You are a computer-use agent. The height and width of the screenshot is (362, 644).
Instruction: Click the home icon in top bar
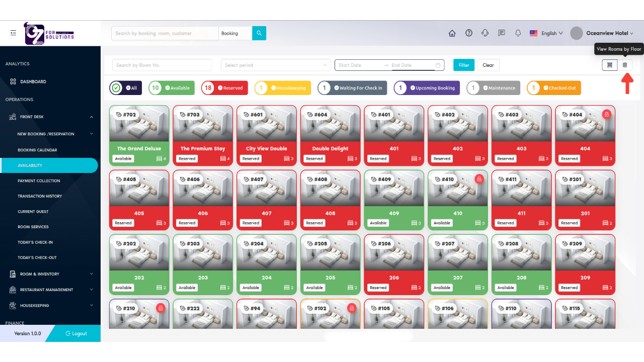click(x=452, y=33)
